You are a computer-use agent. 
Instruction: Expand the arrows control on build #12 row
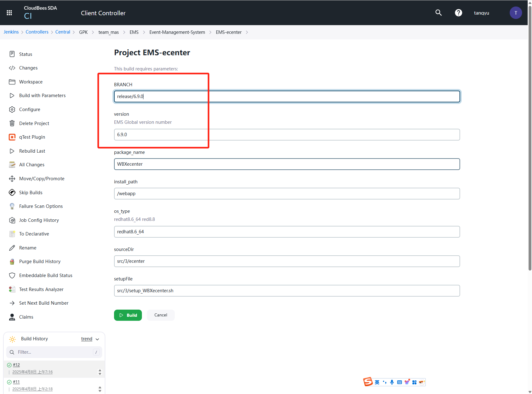pyautogui.click(x=100, y=372)
